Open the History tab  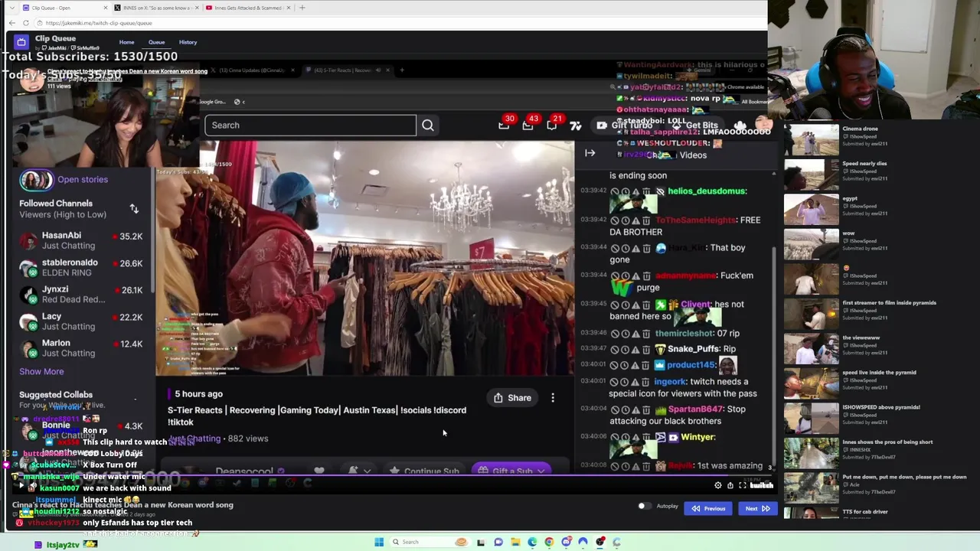188,42
